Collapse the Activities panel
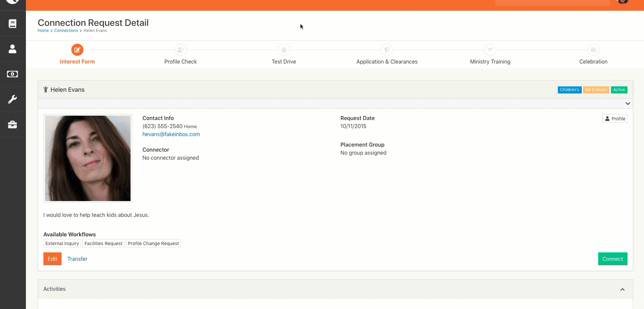 coord(622,289)
